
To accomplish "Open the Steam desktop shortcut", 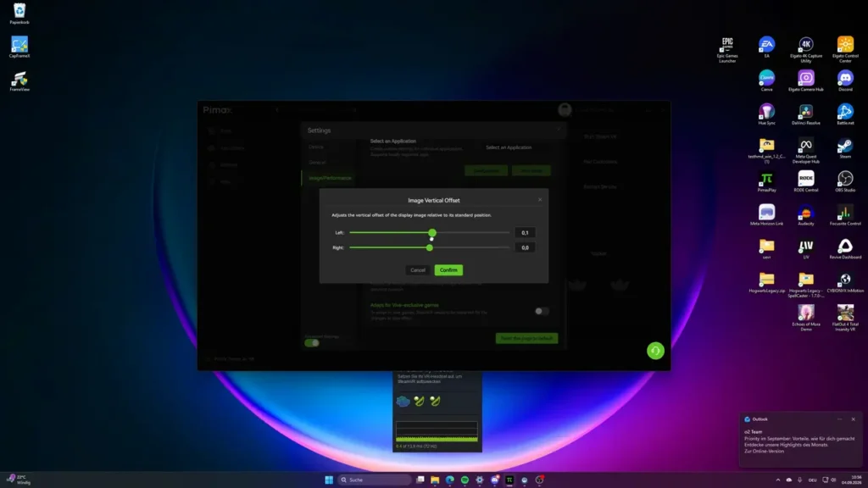I will [845, 148].
